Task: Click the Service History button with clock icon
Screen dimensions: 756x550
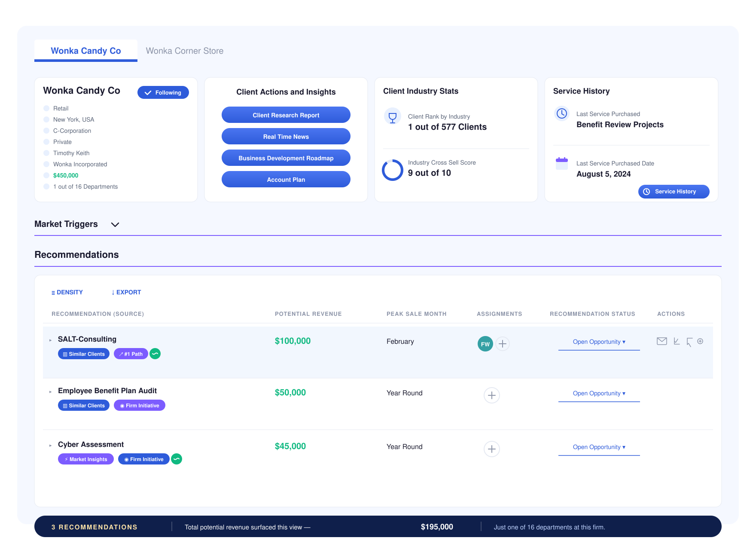Action: pyautogui.click(x=674, y=192)
